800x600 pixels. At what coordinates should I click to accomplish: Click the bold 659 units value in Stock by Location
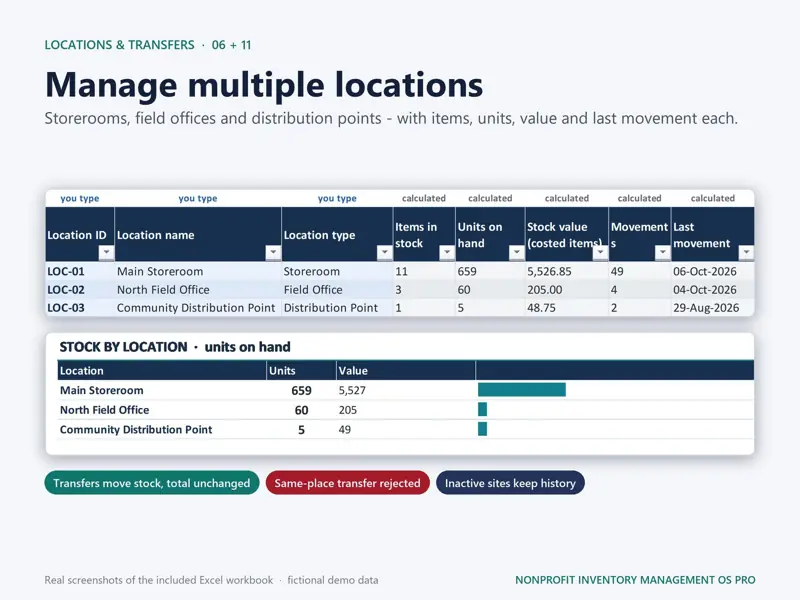click(301, 390)
